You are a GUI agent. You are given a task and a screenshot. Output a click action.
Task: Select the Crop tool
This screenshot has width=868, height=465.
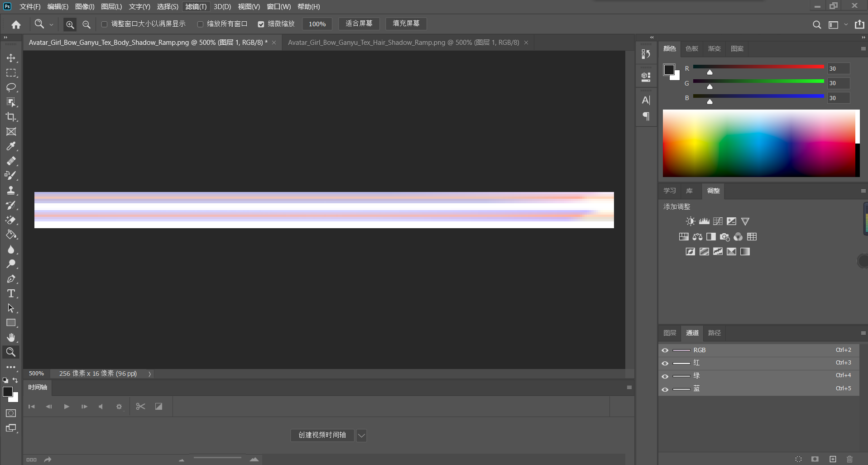11,117
